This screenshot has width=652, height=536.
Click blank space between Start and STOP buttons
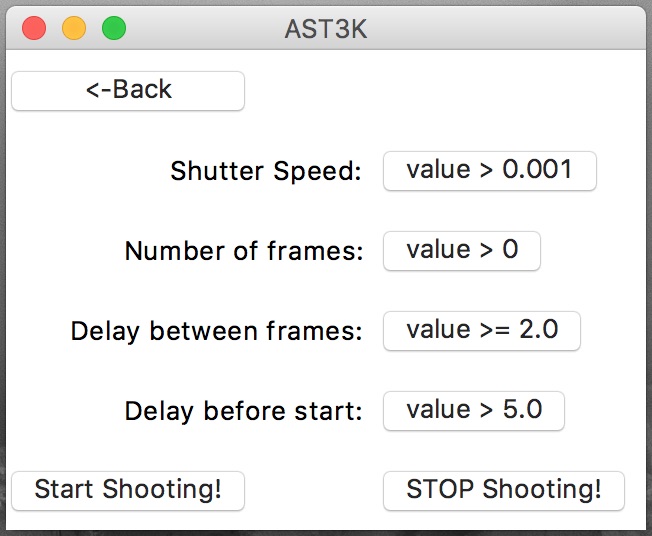pyautogui.click(x=313, y=490)
